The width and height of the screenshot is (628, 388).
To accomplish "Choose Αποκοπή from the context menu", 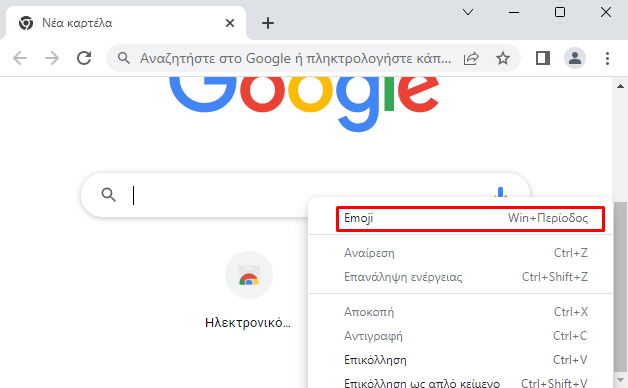I will [461, 312].
